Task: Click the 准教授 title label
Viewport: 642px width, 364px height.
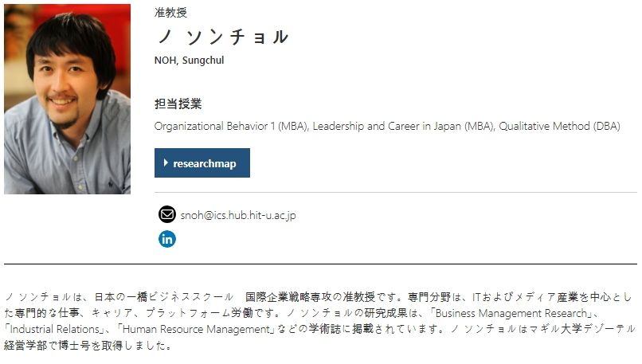Action: [171, 13]
